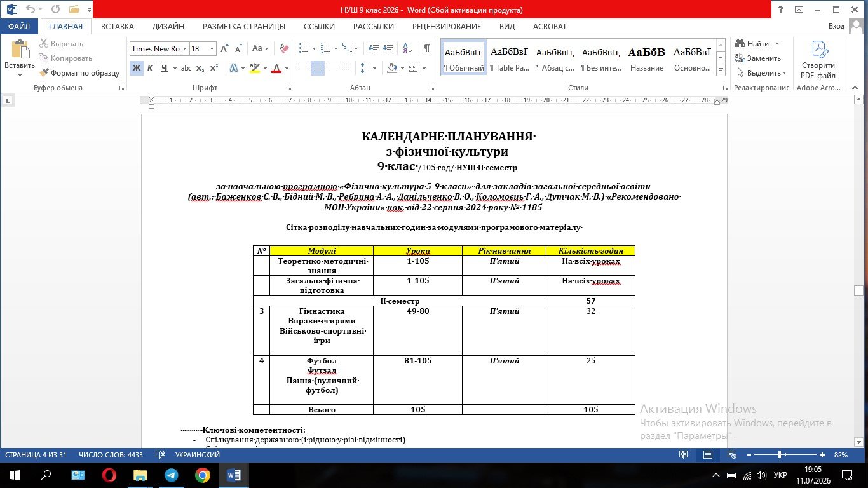Open text effects (outlined A) icon

pyautogui.click(x=233, y=68)
